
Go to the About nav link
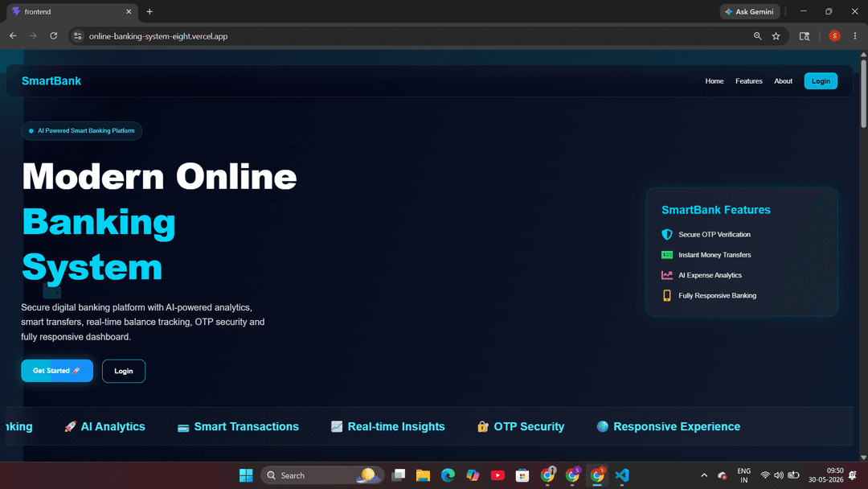(x=783, y=81)
